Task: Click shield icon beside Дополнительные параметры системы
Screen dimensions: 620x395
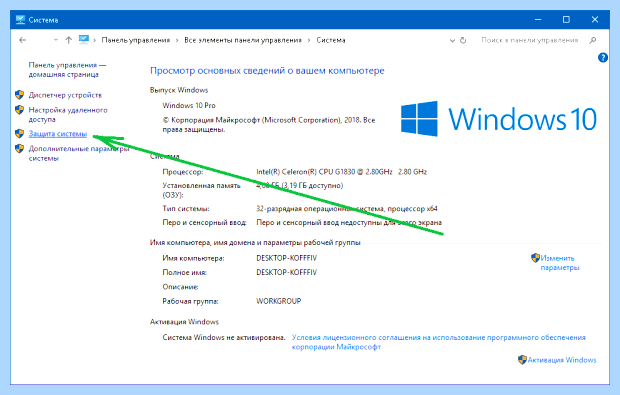Action: click(x=19, y=149)
